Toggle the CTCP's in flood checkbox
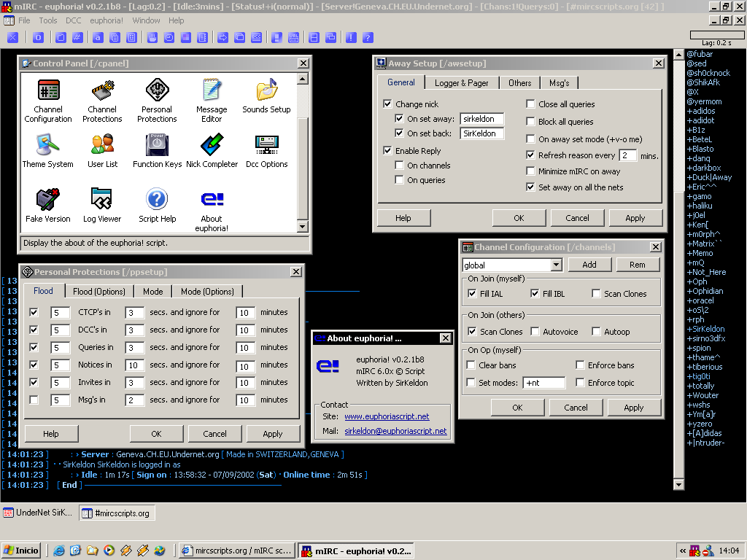The width and height of the screenshot is (747, 560). pos(34,312)
